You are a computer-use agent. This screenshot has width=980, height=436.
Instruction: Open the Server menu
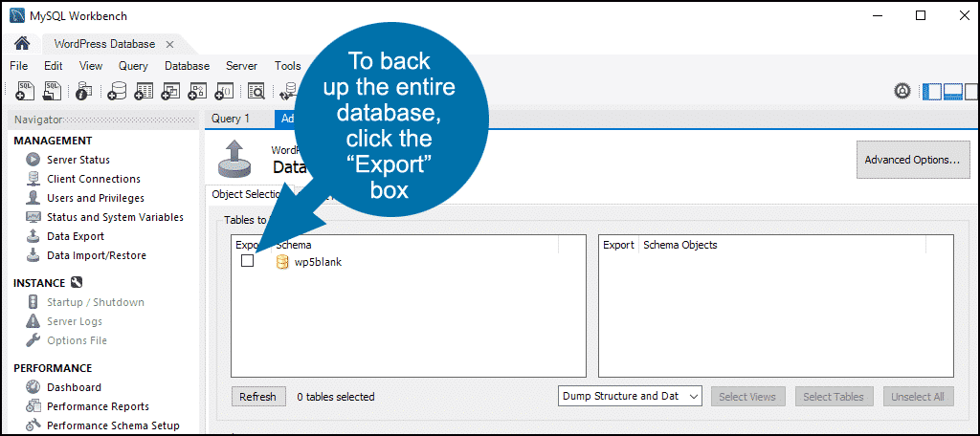(x=241, y=66)
